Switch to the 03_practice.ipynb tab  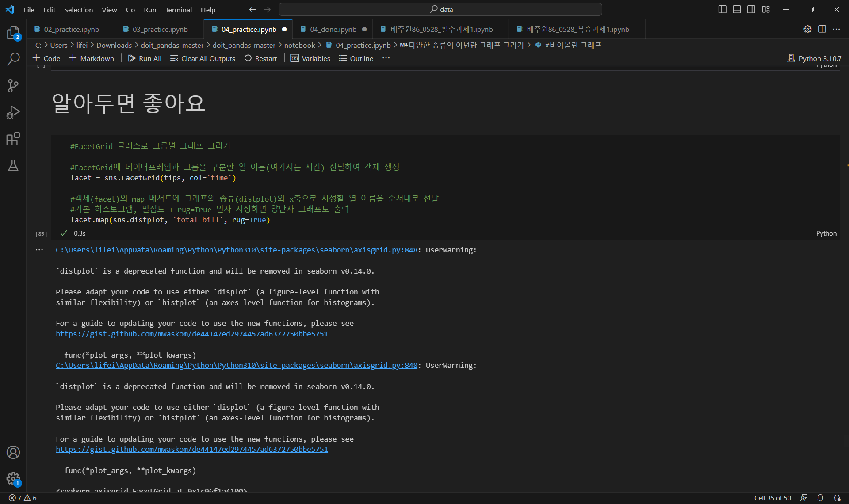pyautogui.click(x=160, y=29)
